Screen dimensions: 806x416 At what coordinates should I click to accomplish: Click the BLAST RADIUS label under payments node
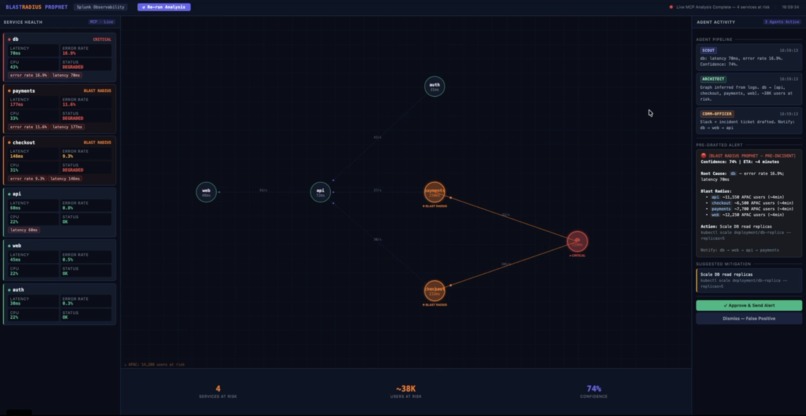434,206
